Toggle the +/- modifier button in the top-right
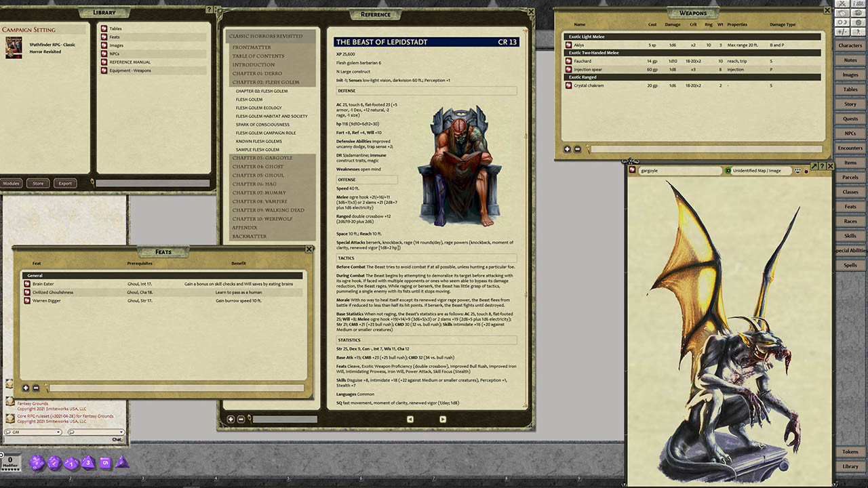The width and height of the screenshot is (868, 488). coord(842,32)
